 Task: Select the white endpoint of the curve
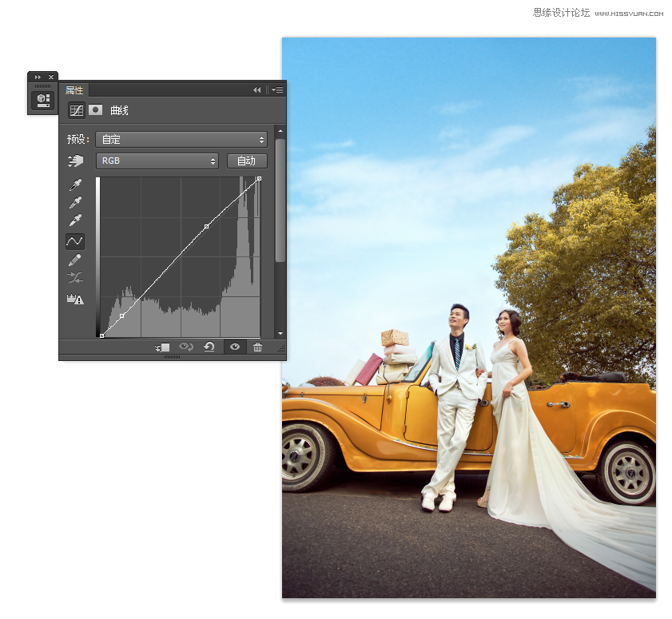coord(259,178)
